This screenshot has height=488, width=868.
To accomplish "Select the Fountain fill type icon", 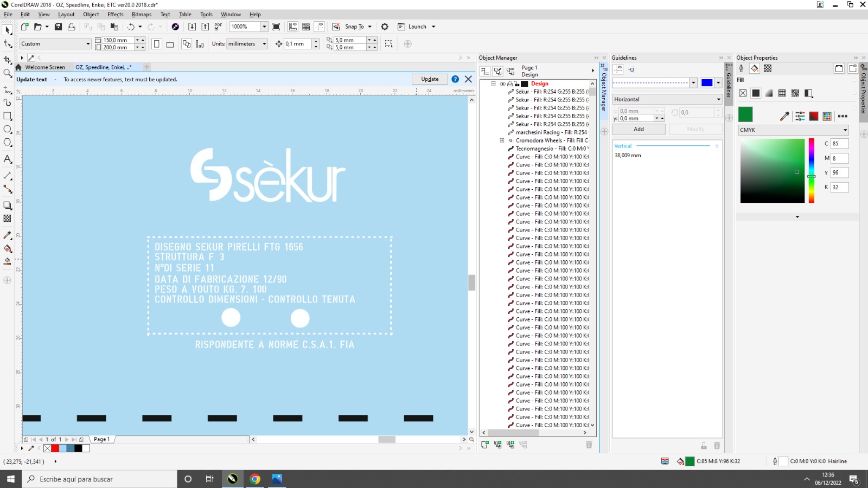I will click(x=769, y=93).
